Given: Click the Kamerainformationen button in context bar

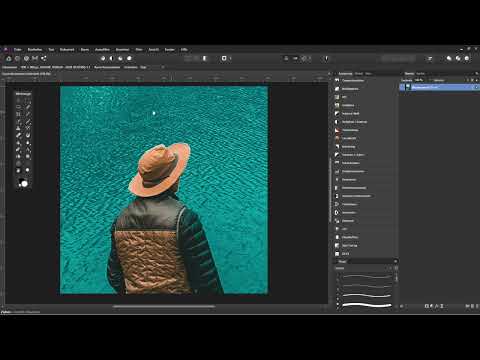Looking at the screenshot, I should (x=107, y=67).
